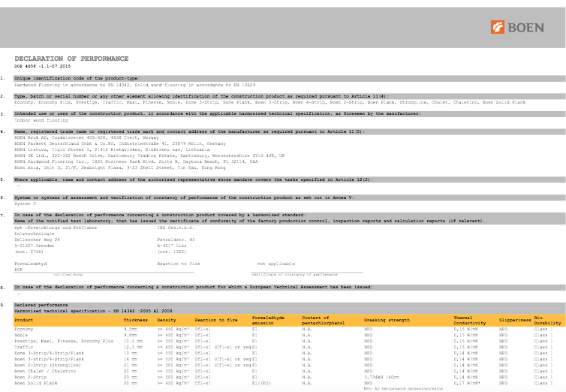
Task: Select the 'A-4017 Linz' line
Action: [172, 246]
